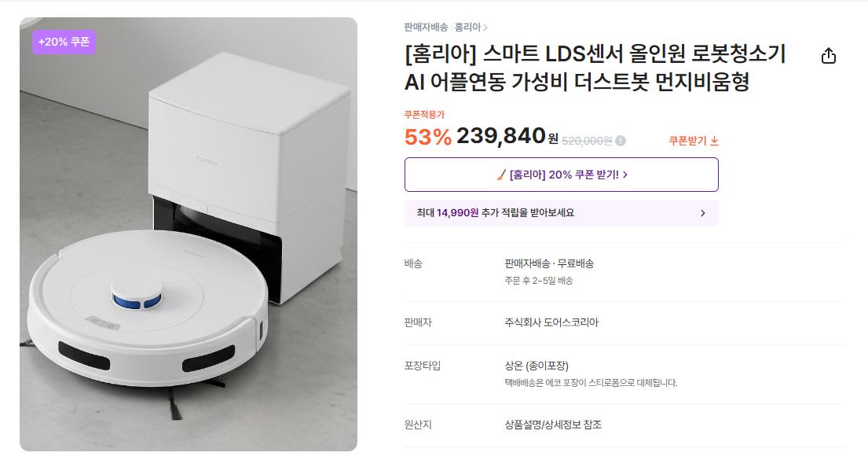Viewport: 868px width, 460px height.
Task: Expand the 14,990원 추가 적립 banner arrow
Action: [x=702, y=213]
